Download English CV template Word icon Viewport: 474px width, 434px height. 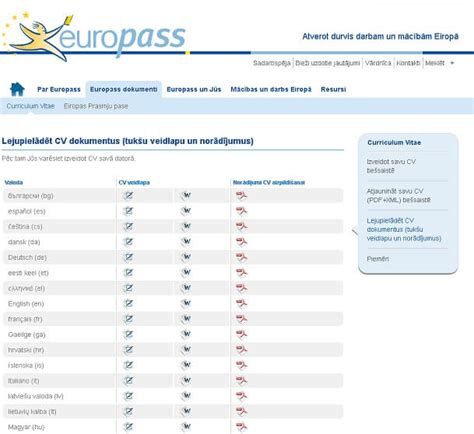tap(186, 303)
